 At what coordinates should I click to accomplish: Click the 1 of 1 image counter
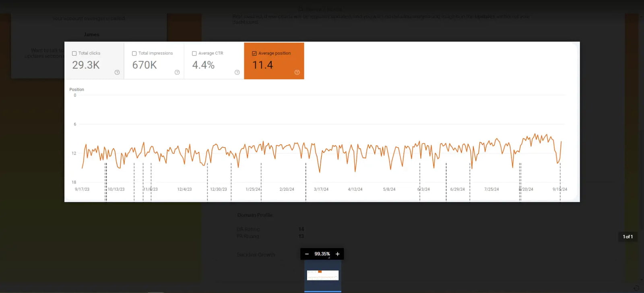pos(627,237)
